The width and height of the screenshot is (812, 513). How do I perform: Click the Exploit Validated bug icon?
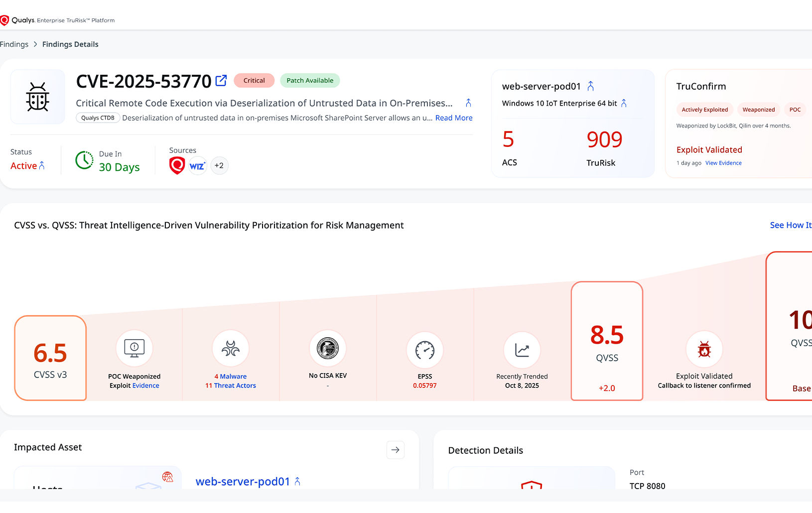[x=704, y=349]
